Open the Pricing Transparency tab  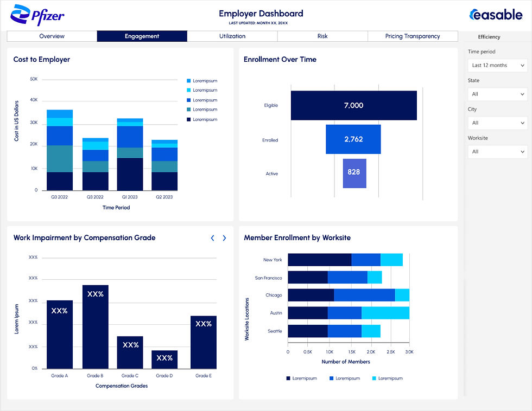tap(413, 36)
